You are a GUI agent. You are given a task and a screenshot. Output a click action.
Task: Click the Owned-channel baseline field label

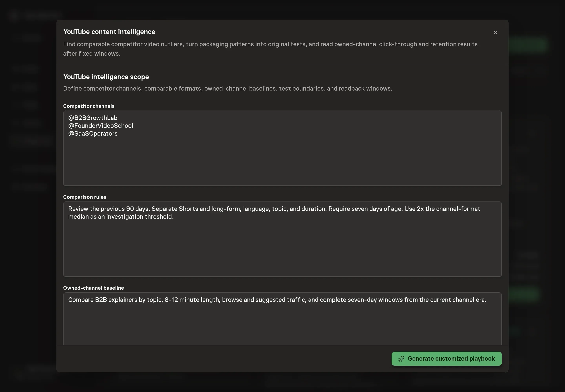click(93, 288)
